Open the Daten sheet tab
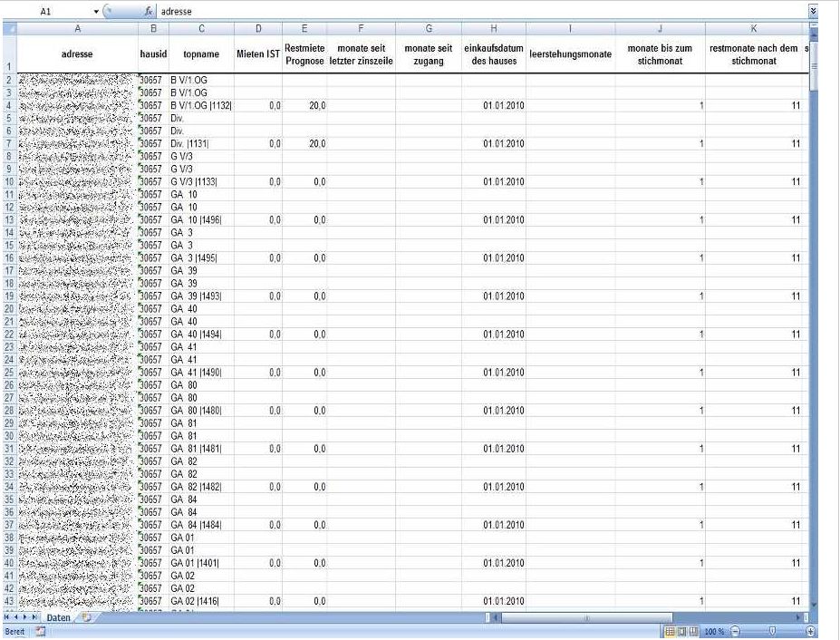840x640 pixels. (x=58, y=617)
